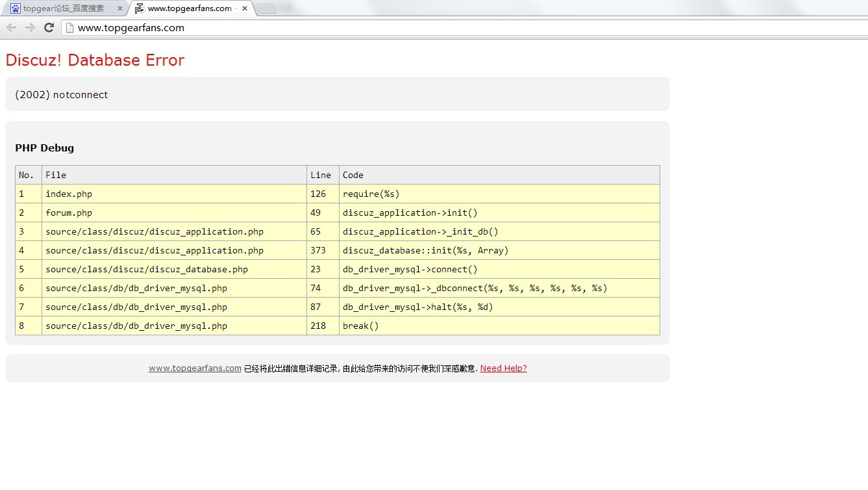Focus the address bar showing www.topgearfans.com

pos(464,27)
